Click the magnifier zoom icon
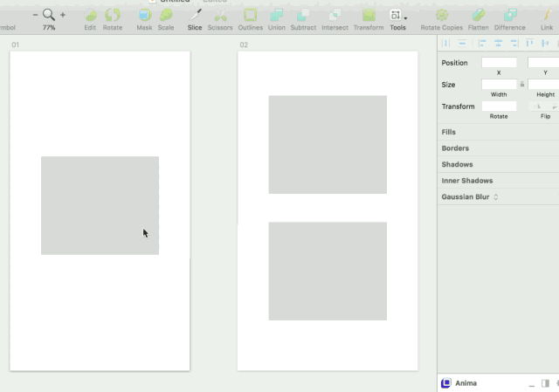Image resolution: width=559 pixels, height=392 pixels. click(x=49, y=15)
